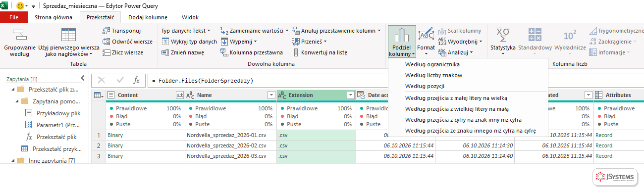Collapse Inne zapytania [7] folder

[x=12, y=161]
